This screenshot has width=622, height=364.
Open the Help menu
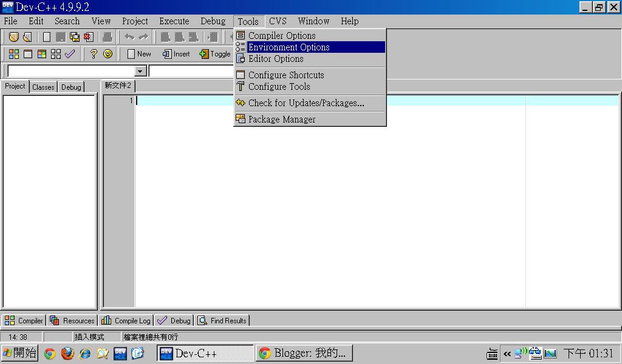(x=349, y=21)
